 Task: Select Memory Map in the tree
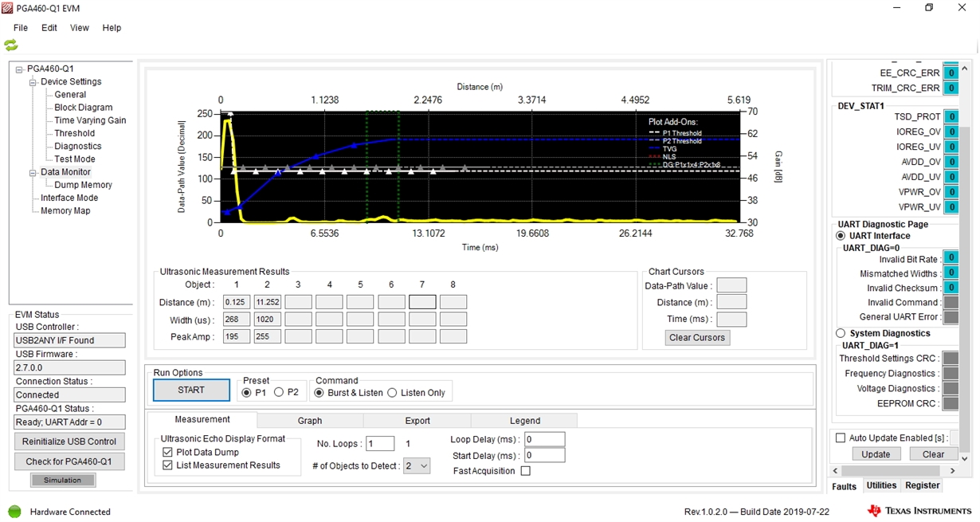point(65,210)
